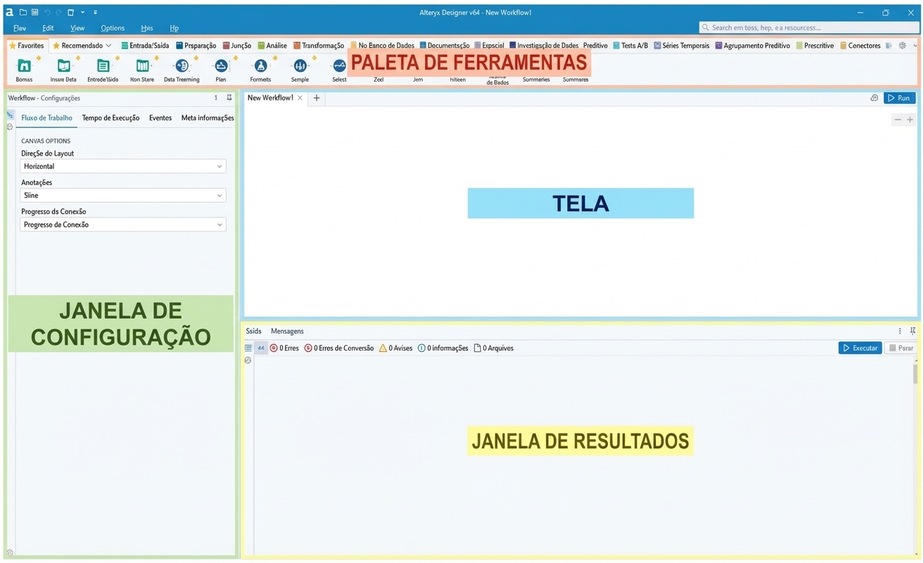Filter results by 0 informações
Screen dimensions: 924x563
tap(443, 348)
